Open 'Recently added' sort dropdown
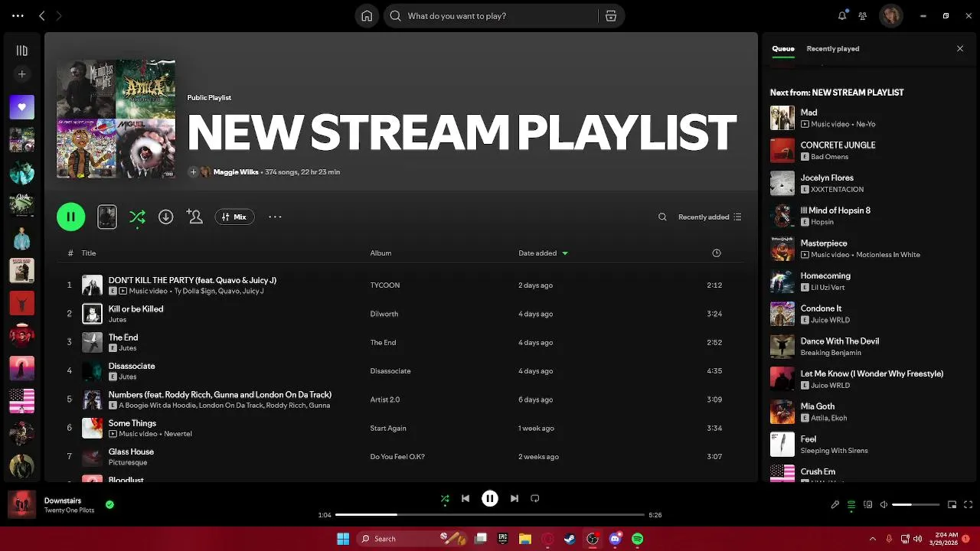Image resolution: width=980 pixels, height=551 pixels. pos(710,217)
